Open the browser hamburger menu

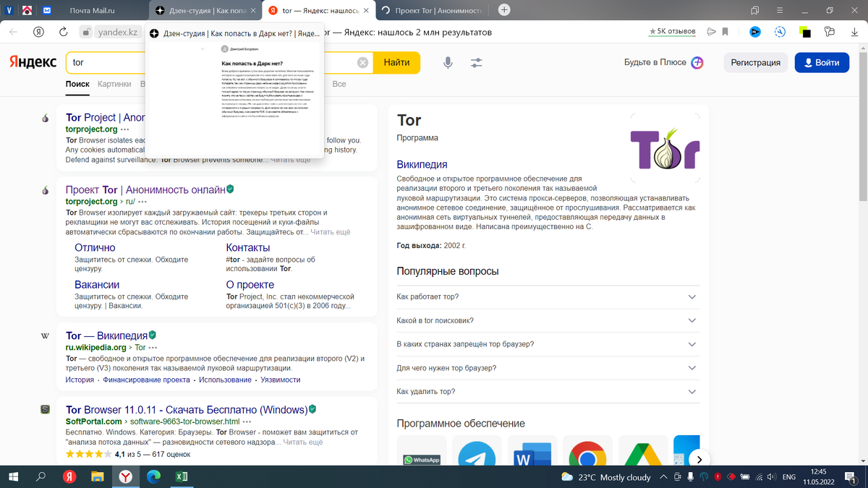pos(780,10)
